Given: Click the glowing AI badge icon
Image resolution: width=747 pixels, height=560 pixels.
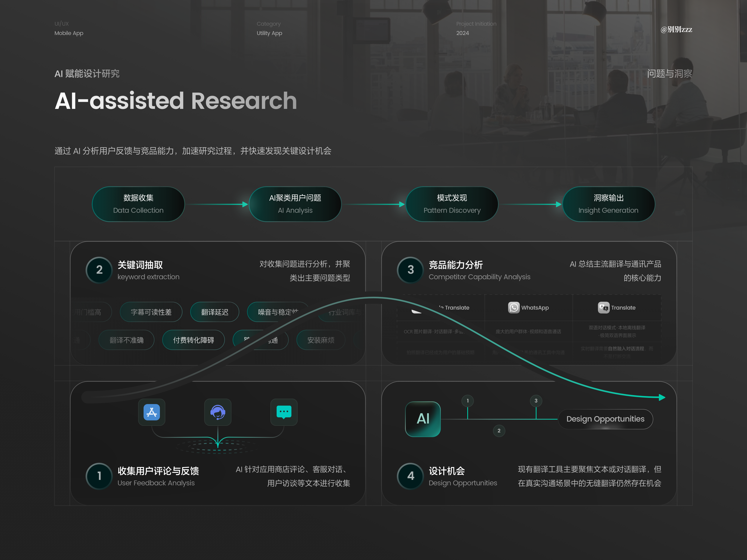Looking at the screenshot, I should tap(423, 419).
